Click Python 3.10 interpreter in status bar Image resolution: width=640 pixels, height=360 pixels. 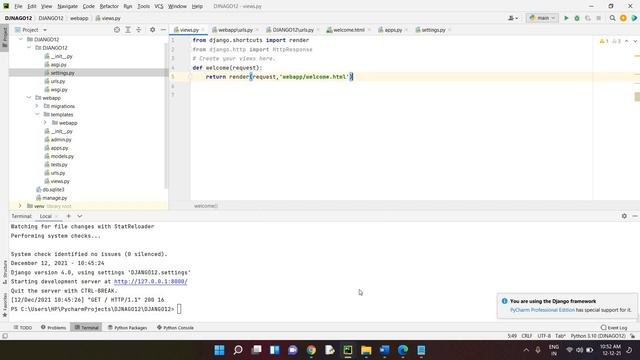pyautogui.click(x=598, y=336)
